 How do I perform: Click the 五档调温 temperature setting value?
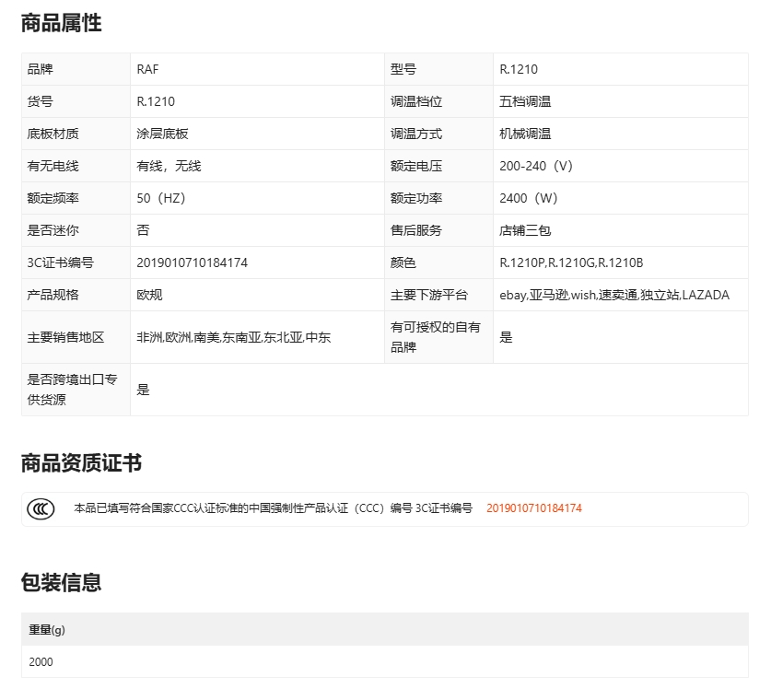coord(525,101)
